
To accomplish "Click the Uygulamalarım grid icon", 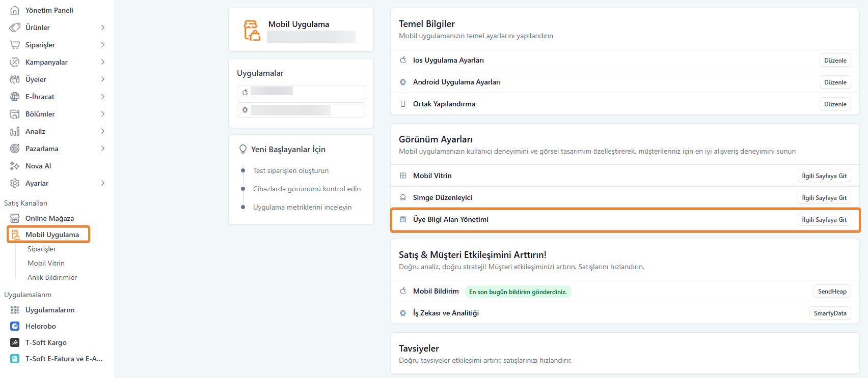I will tap(15, 310).
